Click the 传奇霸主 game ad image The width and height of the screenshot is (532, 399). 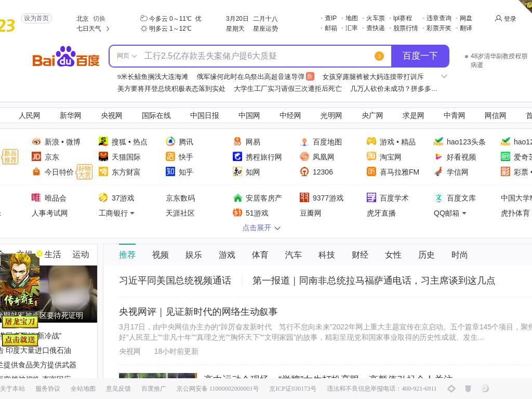coord(20,282)
